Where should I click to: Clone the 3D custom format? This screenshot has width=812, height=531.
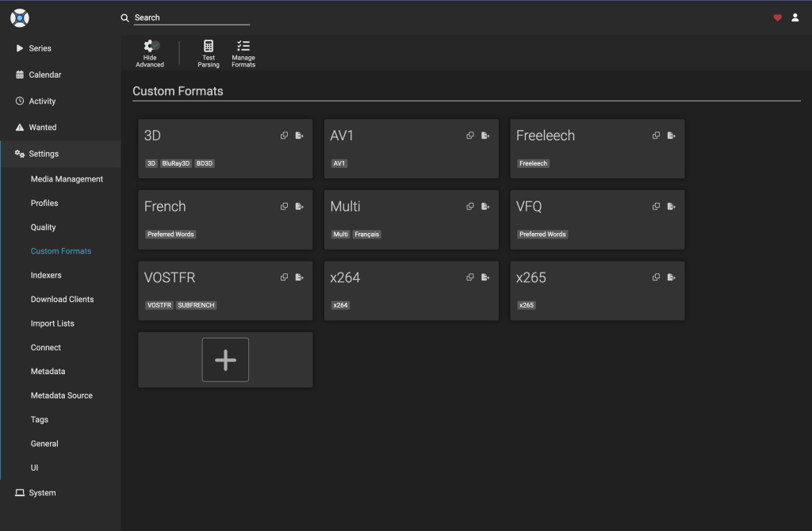tap(285, 136)
